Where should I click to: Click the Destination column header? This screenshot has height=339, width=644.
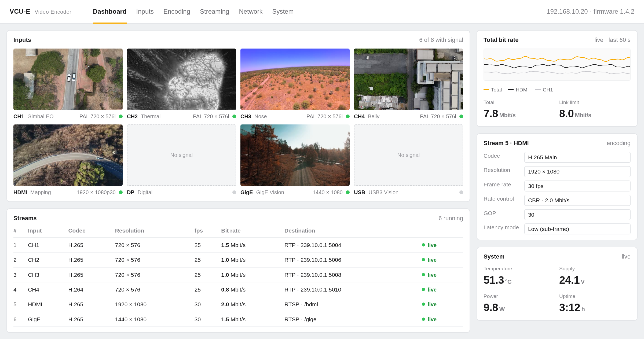300,231
